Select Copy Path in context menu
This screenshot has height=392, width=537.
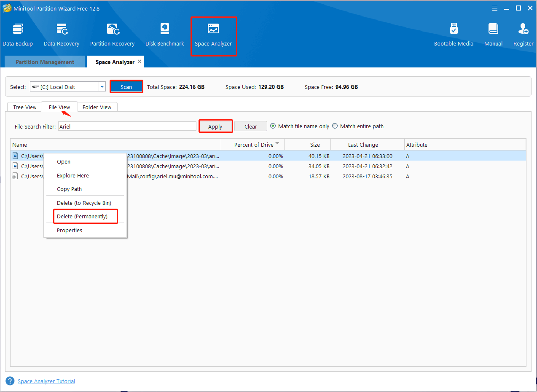(85, 189)
